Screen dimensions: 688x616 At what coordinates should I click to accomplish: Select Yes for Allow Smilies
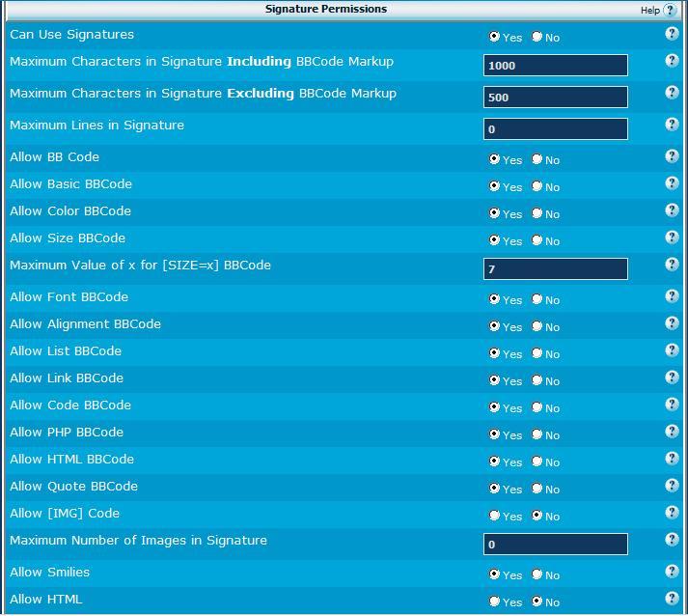point(494,574)
